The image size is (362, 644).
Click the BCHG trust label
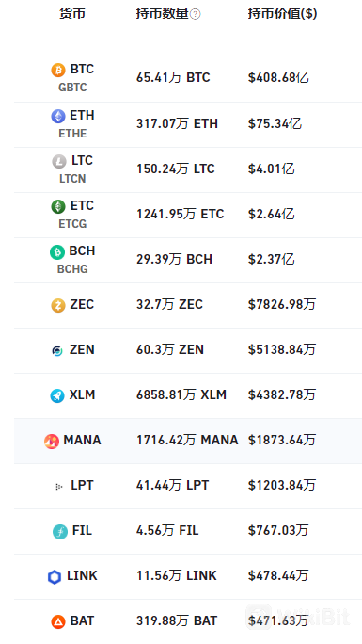tap(72, 269)
